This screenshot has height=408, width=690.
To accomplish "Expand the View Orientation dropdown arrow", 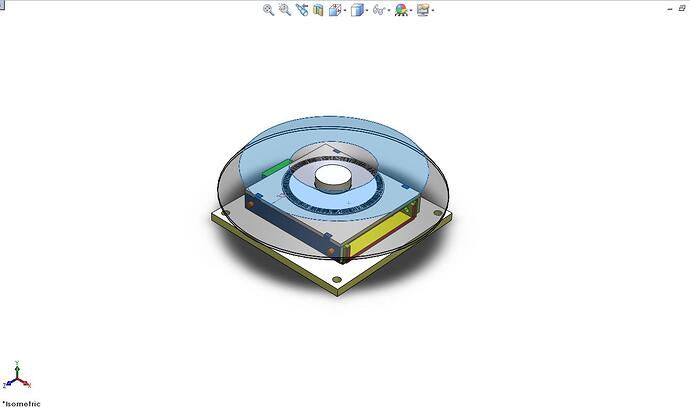I will pos(345,10).
